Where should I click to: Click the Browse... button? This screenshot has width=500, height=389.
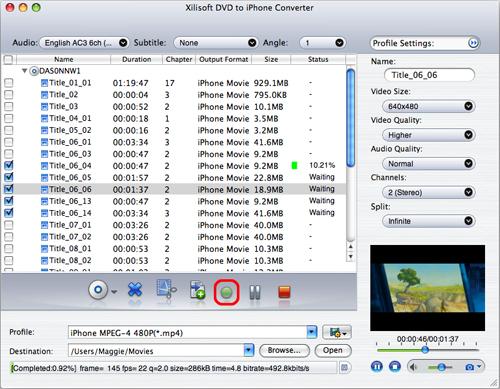(284, 350)
